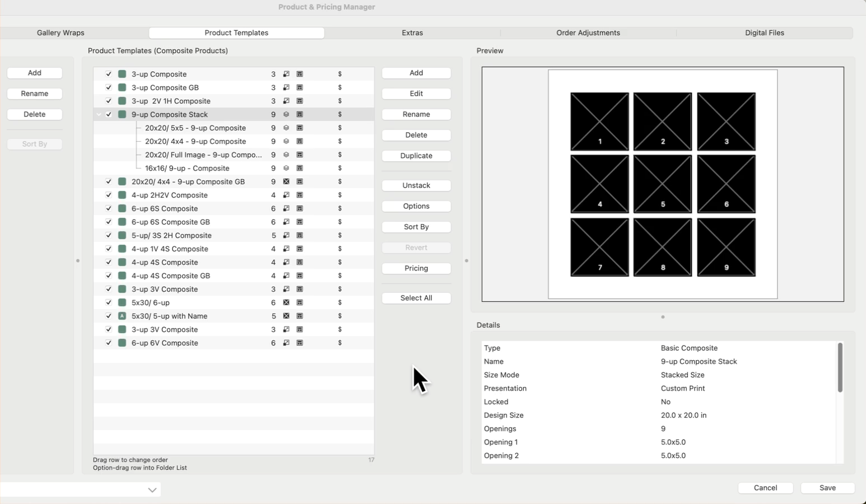This screenshot has height=504, width=866.
Task: Click the dollar pricing icon on 6-up 6V Composite row
Action: tap(339, 343)
